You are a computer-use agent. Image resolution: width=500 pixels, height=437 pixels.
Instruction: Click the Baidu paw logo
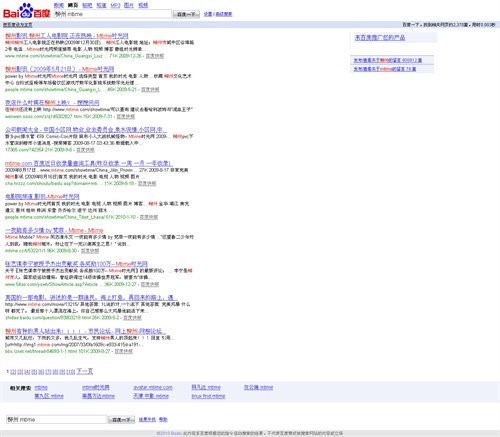(27, 11)
